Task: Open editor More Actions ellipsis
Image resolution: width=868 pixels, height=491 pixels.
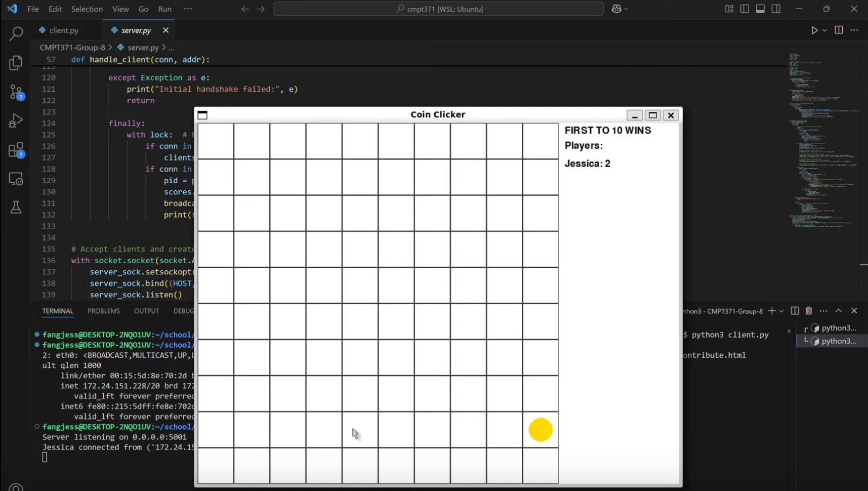Action: [854, 30]
